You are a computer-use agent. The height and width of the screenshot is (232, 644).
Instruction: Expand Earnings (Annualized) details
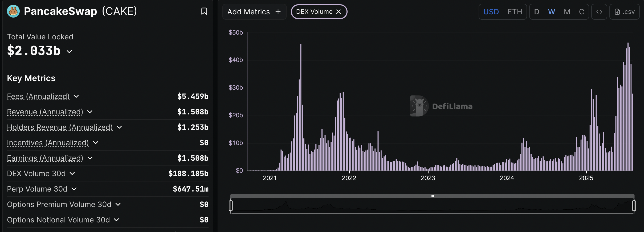point(90,158)
